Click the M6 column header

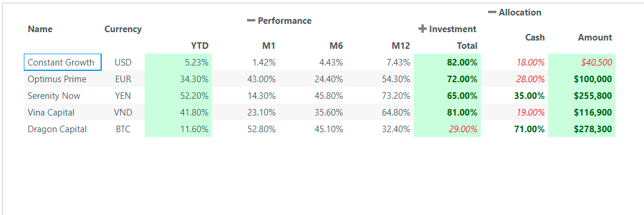(x=336, y=46)
